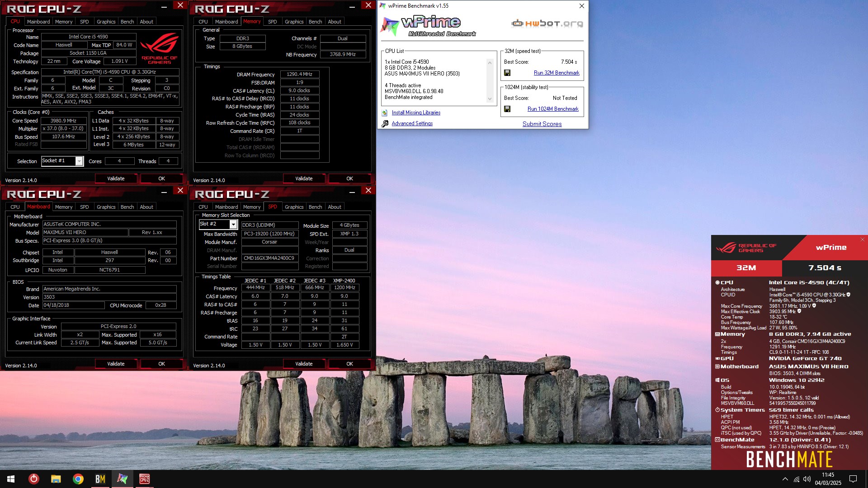This screenshot has height=488, width=868.
Task: Minimize the CPU-Z SPD window
Action: 352,192
